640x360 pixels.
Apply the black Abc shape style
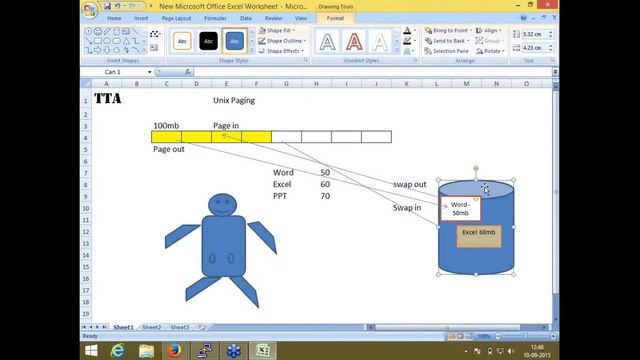tap(209, 41)
